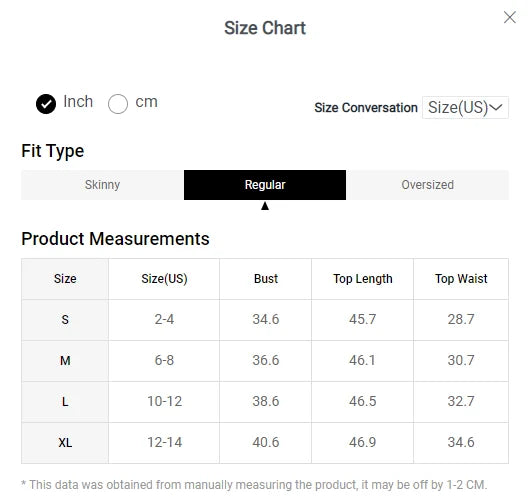Image resolution: width=531 pixels, height=501 pixels.
Task: Click the Size(US) column header
Action: (x=164, y=279)
